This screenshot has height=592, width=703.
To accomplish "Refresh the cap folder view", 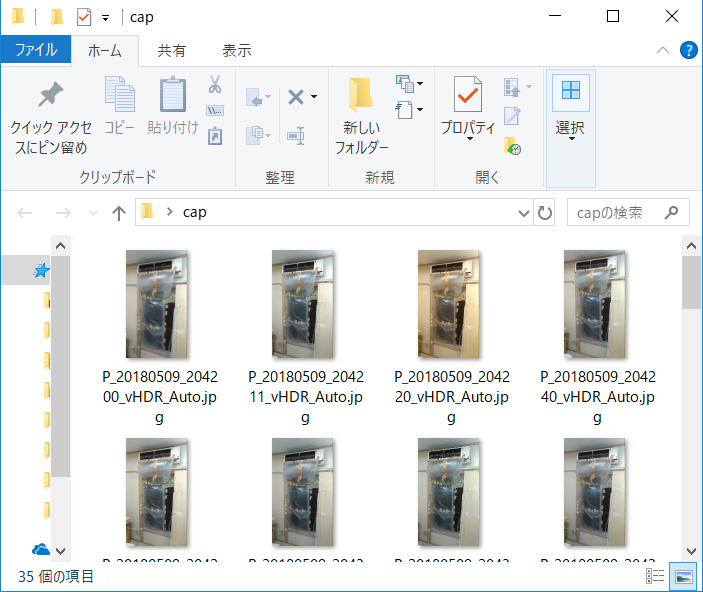I will click(544, 213).
